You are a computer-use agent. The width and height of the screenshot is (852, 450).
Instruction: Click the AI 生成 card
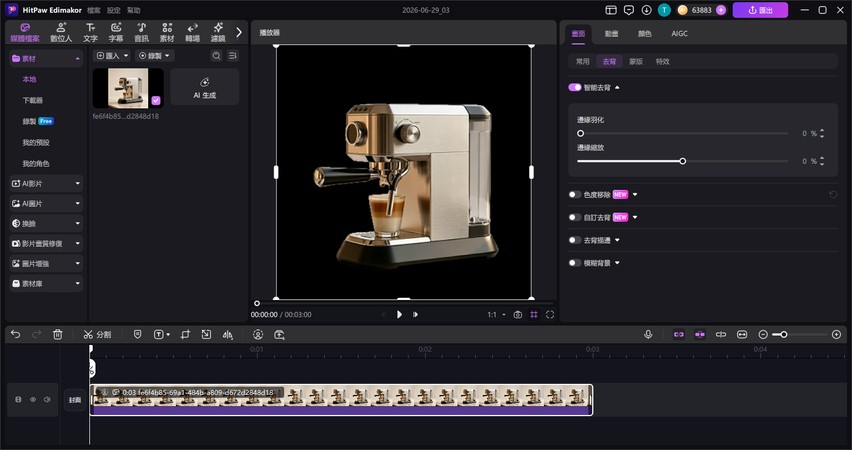tap(205, 87)
